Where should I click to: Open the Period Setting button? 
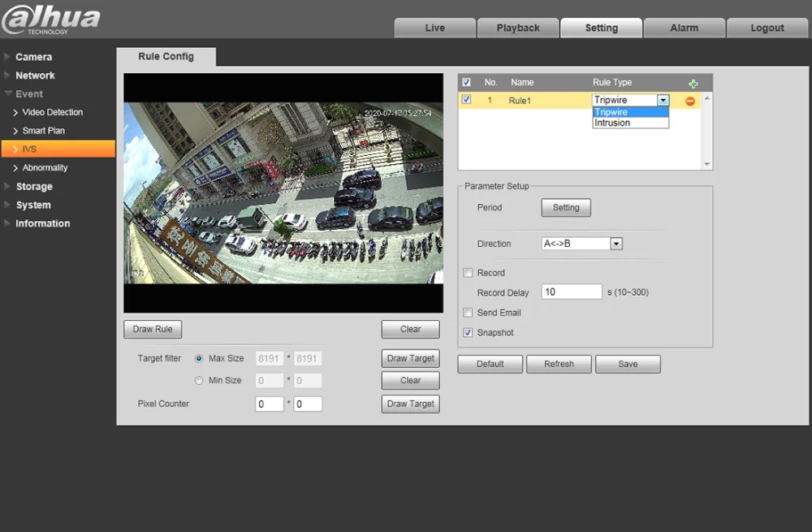point(566,208)
